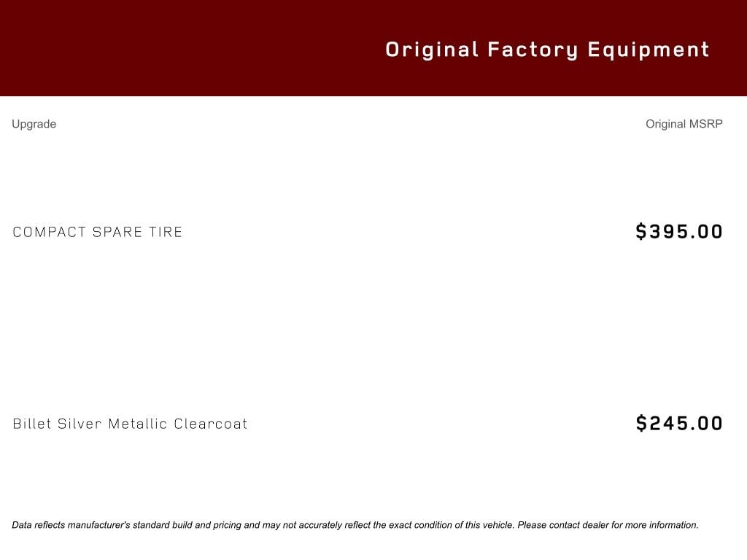Click the $245.00 price
The image size is (747, 560).
tap(679, 424)
